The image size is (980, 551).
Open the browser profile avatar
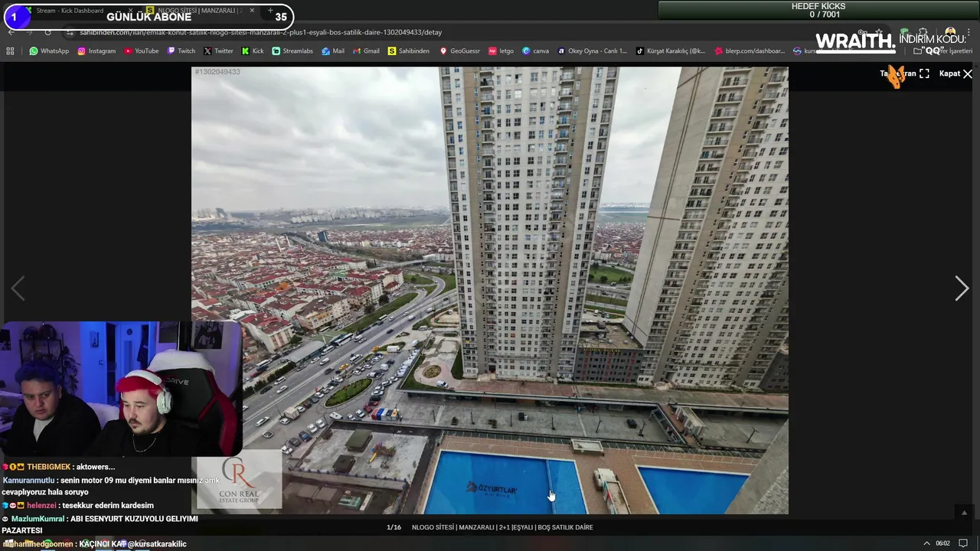pyautogui.click(x=950, y=32)
